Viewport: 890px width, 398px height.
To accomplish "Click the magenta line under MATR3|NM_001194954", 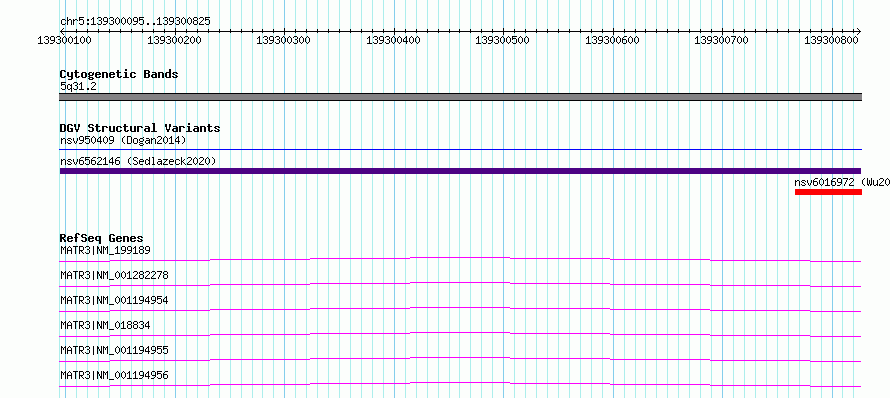I will click(460, 308).
